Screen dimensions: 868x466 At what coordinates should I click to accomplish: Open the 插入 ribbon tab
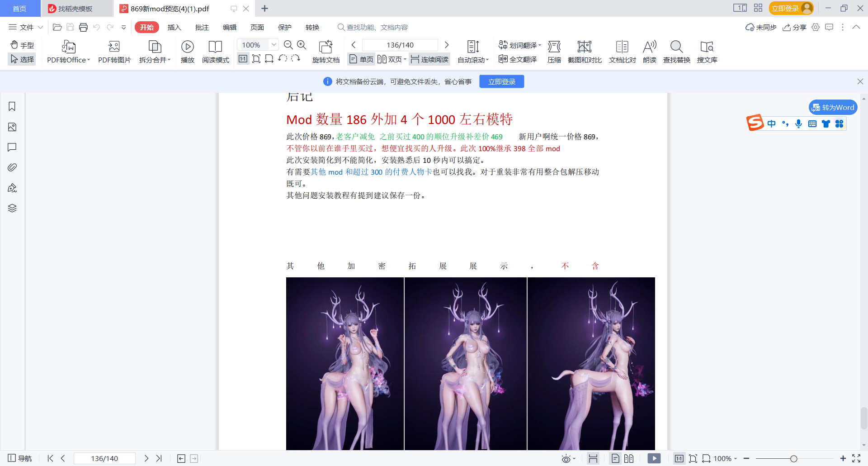coord(175,27)
